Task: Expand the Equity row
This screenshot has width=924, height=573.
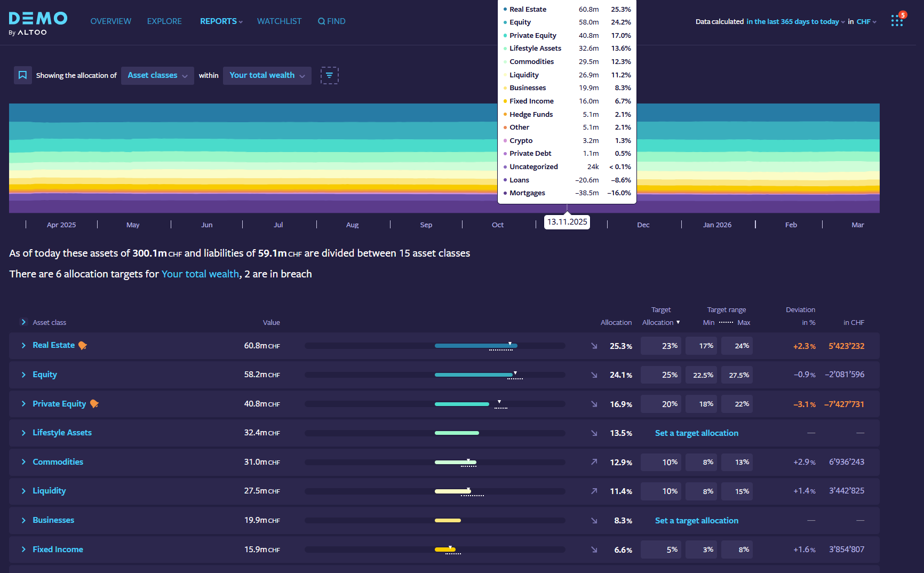Action: [x=23, y=375]
